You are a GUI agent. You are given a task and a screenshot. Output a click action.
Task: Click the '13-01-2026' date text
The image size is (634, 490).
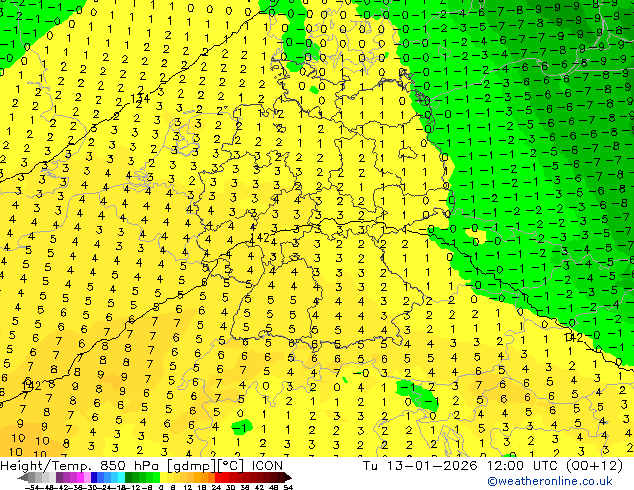click(431, 466)
